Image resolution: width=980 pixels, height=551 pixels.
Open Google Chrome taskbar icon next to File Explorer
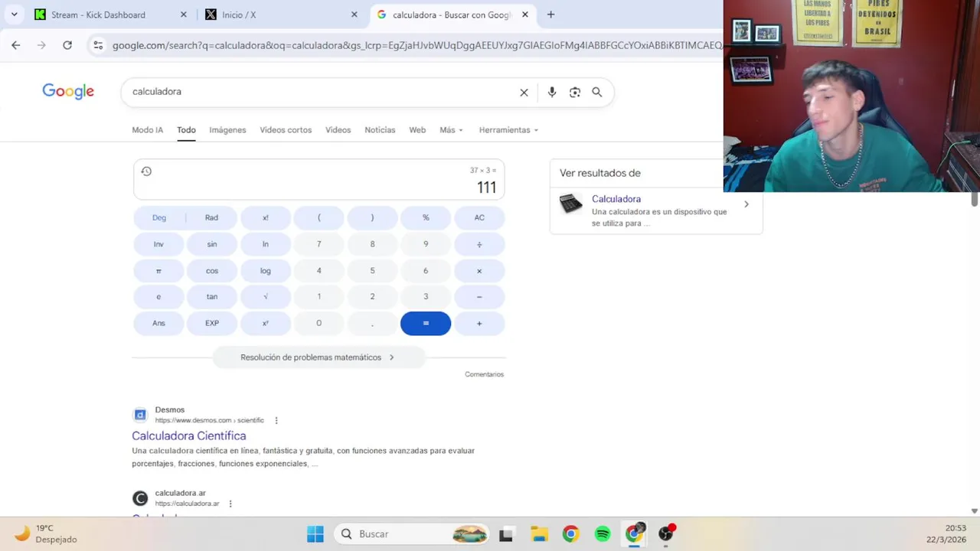tap(570, 534)
